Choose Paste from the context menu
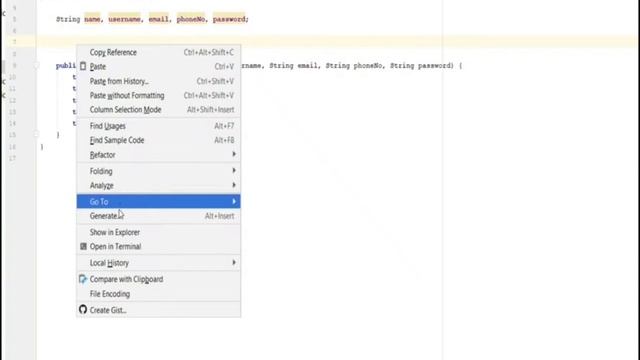The width and height of the screenshot is (640, 360). (158, 67)
